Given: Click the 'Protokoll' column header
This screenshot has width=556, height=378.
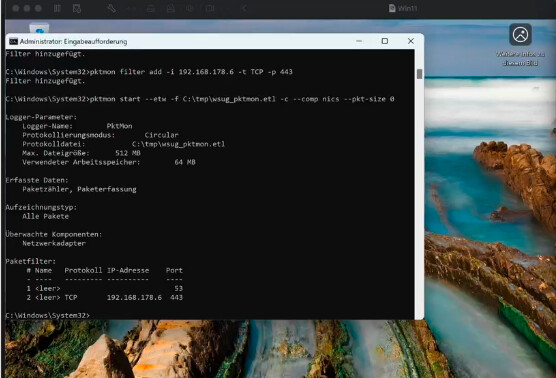Looking at the screenshot, I should point(83,270).
